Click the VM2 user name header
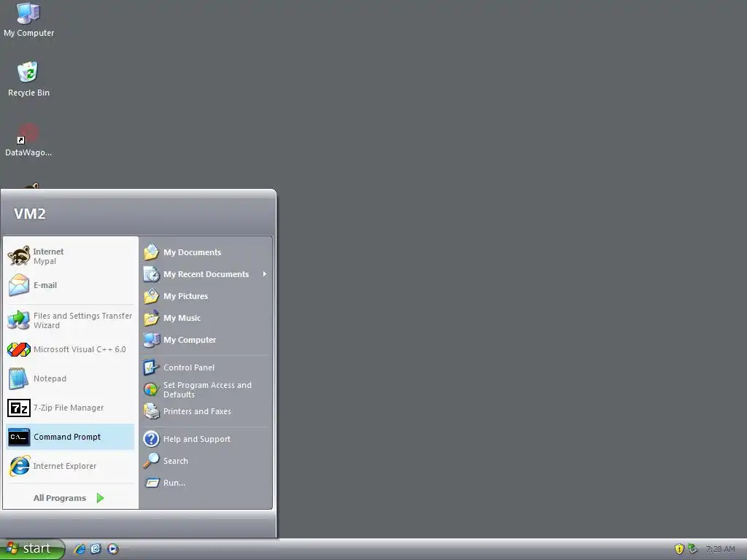747x560 pixels. click(29, 214)
